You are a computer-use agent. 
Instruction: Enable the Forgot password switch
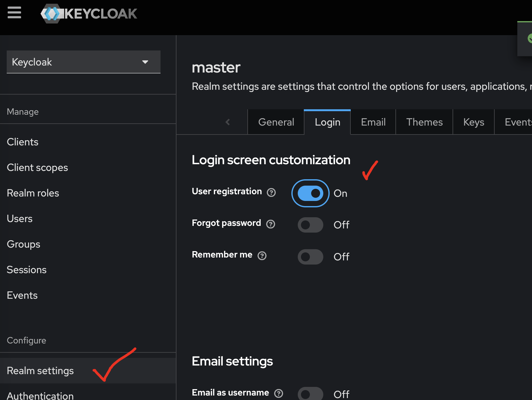311,225
